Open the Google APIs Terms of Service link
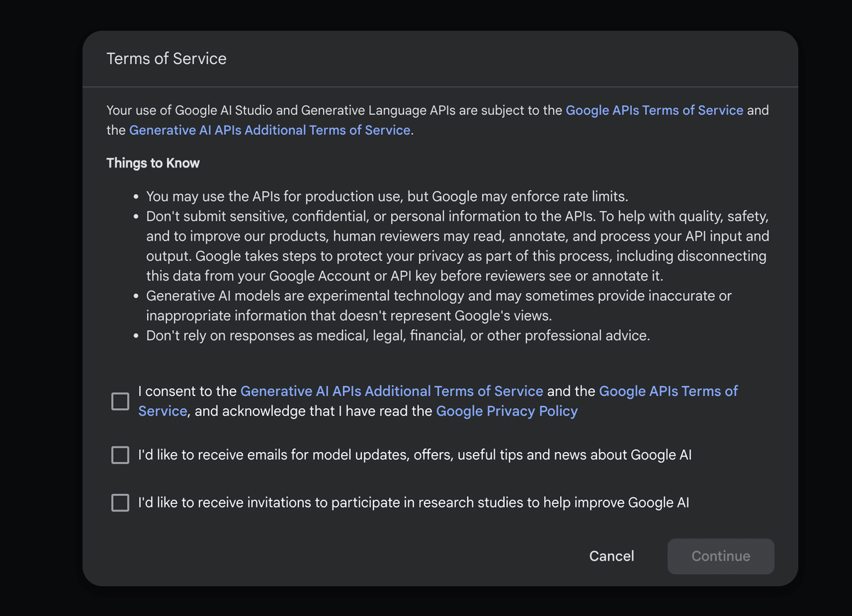The image size is (852, 616). (654, 110)
